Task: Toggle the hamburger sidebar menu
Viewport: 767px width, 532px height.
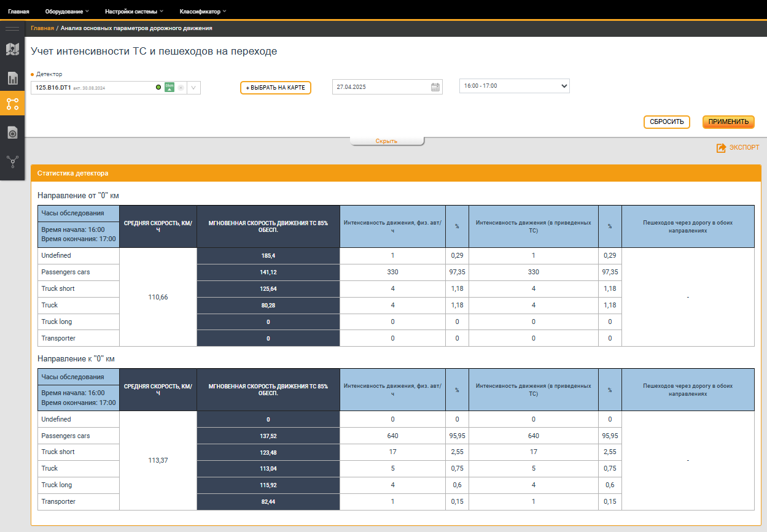Action: [x=12, y=28]
